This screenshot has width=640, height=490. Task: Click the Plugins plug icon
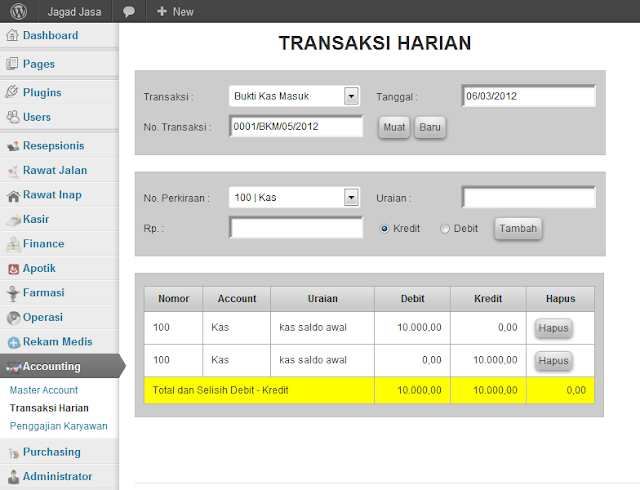tap(12, 92)
